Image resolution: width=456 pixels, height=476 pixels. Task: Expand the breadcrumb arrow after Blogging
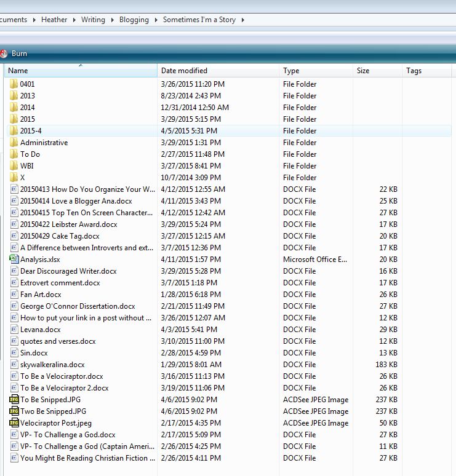(156, 20)
